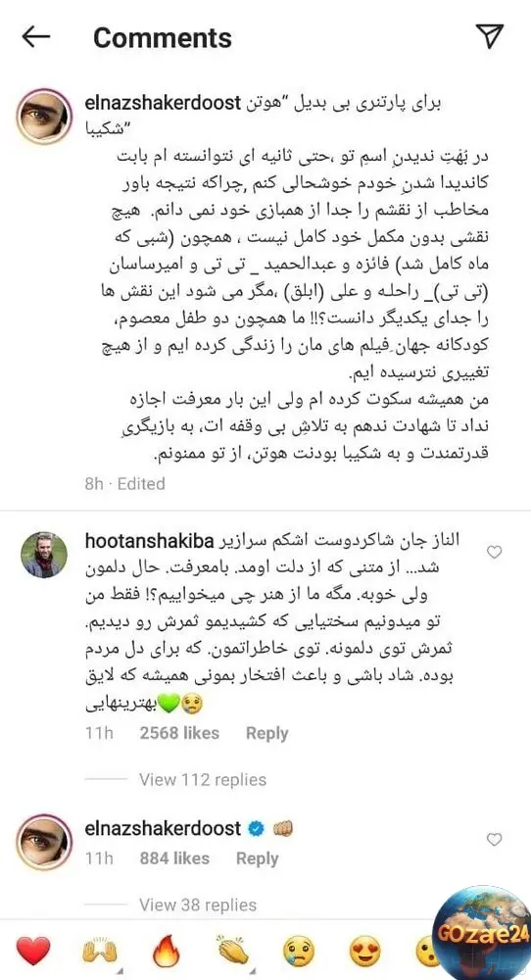Open hootanshakiba username profile link
This screenshot has width=531, height=980.
pos(149,541)
